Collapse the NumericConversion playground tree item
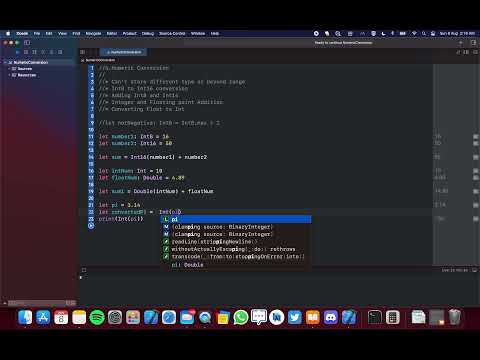The width and height of the screenshot is (480, 360). [x=6, y=62]
